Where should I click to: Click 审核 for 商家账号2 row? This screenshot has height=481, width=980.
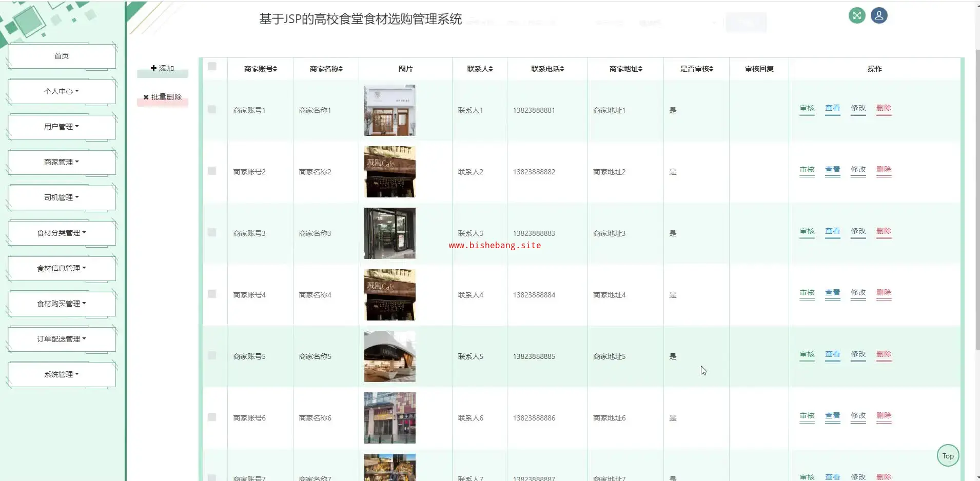(x=807, y=170)
